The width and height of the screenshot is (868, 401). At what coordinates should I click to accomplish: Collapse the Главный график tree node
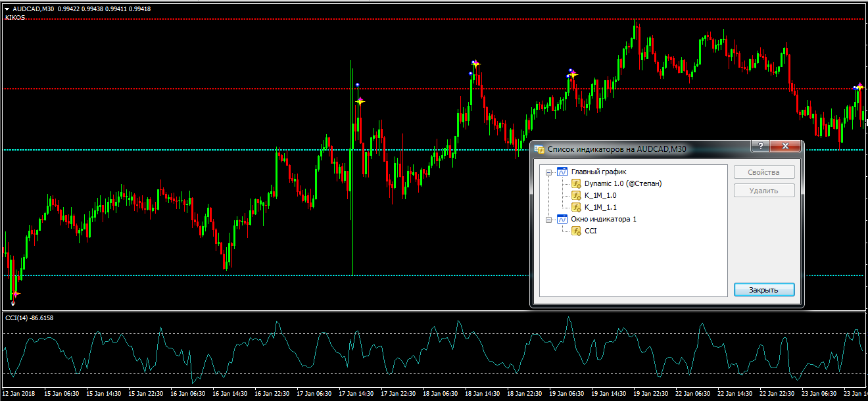(549, 172)
